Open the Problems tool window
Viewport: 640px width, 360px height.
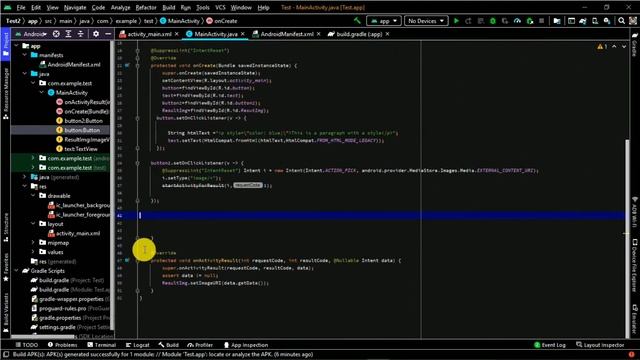click(62, 345)
